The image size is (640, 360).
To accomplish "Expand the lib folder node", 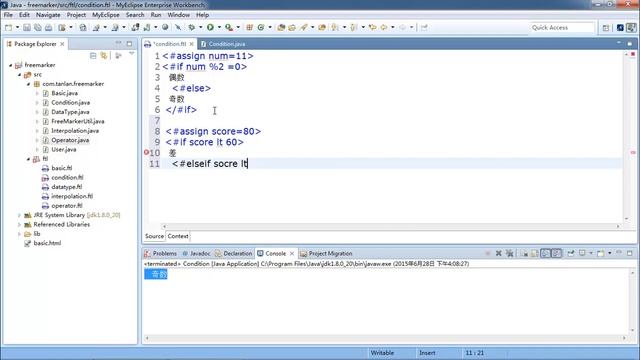I will [x=19, y=234].
